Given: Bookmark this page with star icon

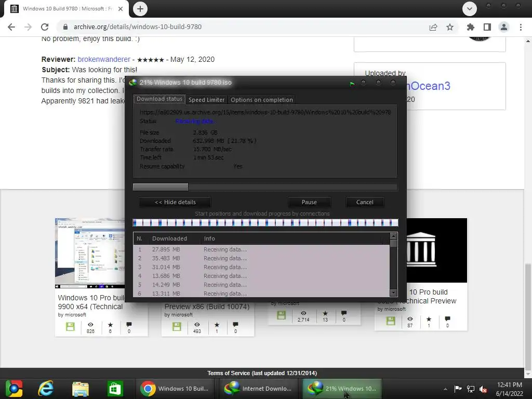Looking at the screenshot, I should pyautogui.click(x=450, y=27).
